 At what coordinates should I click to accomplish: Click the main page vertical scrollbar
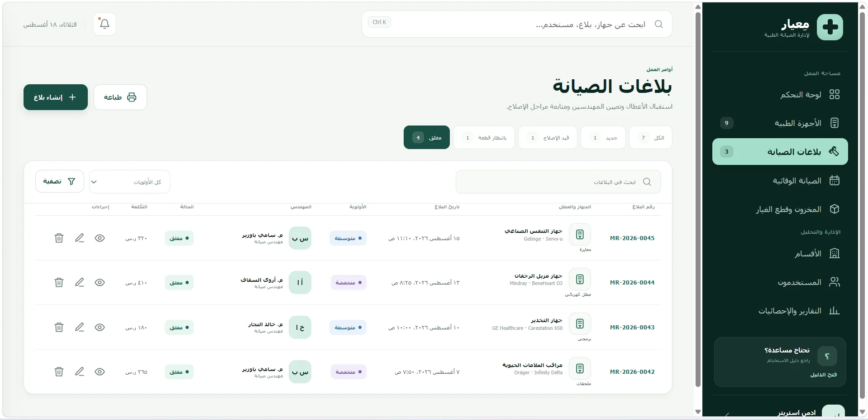tap(698, 199)
